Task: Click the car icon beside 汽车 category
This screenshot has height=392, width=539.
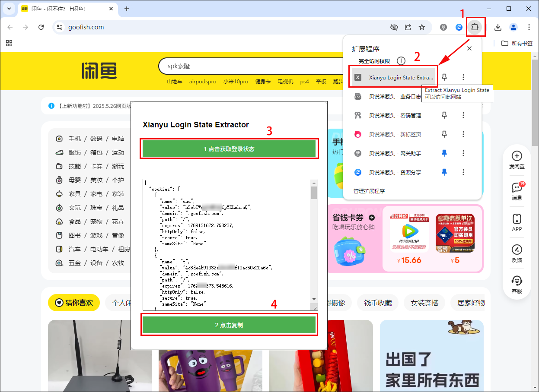Action: click(59, 249)
